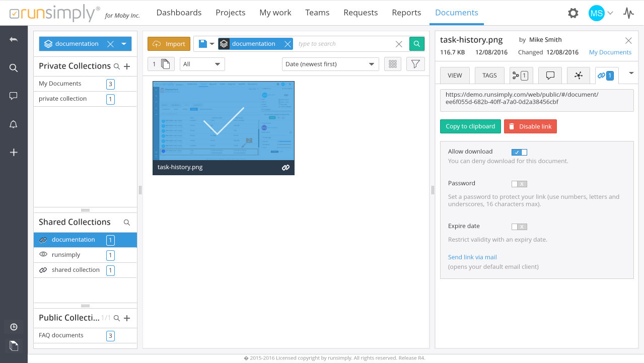Image resolution: width=644 pixels, height=363 pixels.
Task: Click the activity pulse icon
Action: click(628, 13)
